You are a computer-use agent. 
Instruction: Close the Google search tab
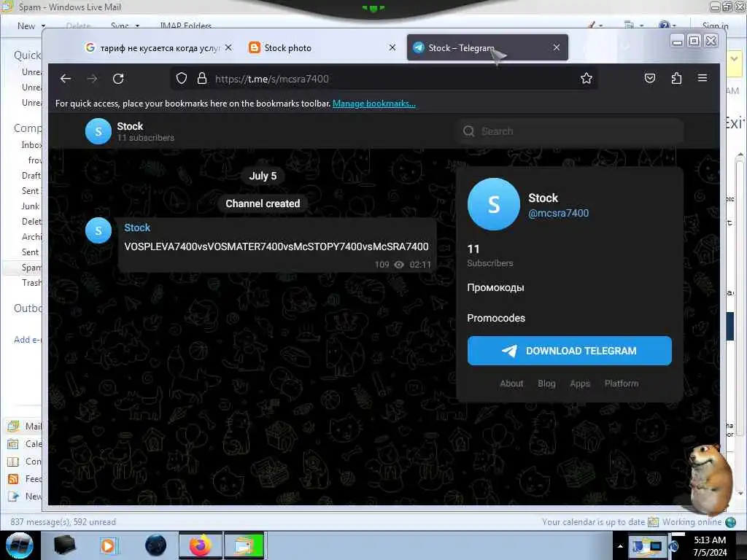coord(228,47)
